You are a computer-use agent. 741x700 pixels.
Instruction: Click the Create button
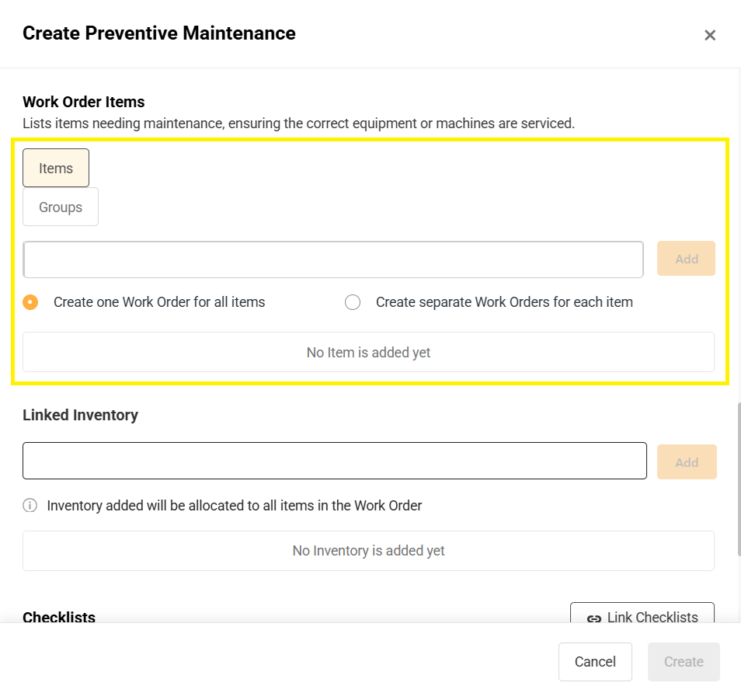point(684,662)
